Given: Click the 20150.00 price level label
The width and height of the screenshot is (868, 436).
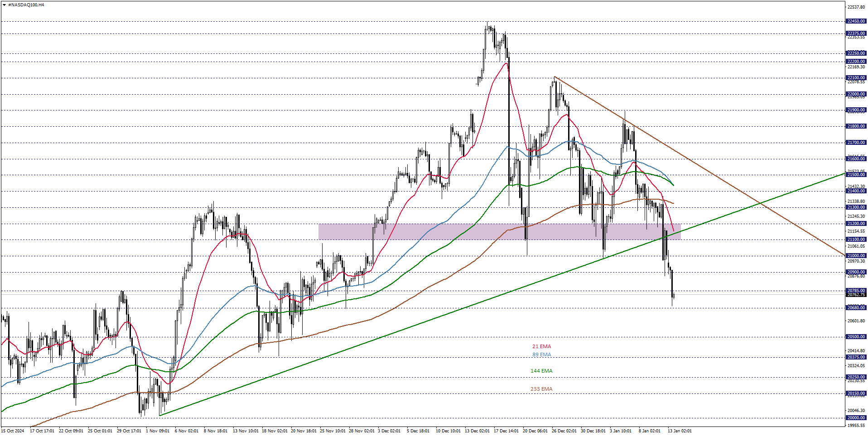Looking at the screenshot, I should pyautogui.click(x=856, y=393).
